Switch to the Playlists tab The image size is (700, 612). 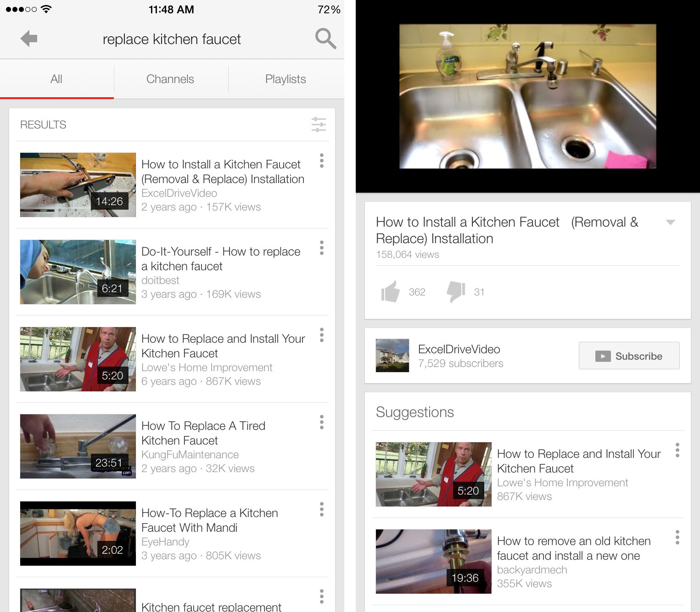(286, 79)
